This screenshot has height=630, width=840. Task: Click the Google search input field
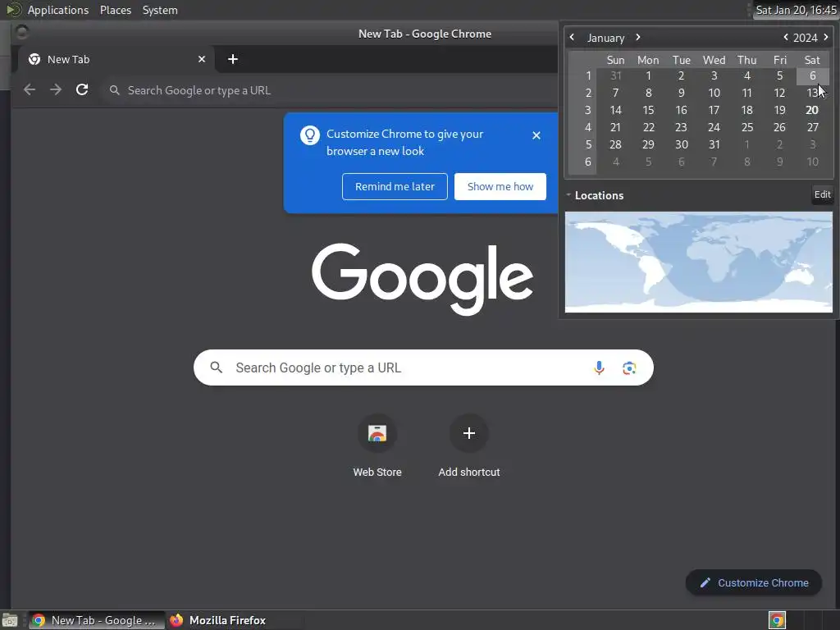pos(423,367)
